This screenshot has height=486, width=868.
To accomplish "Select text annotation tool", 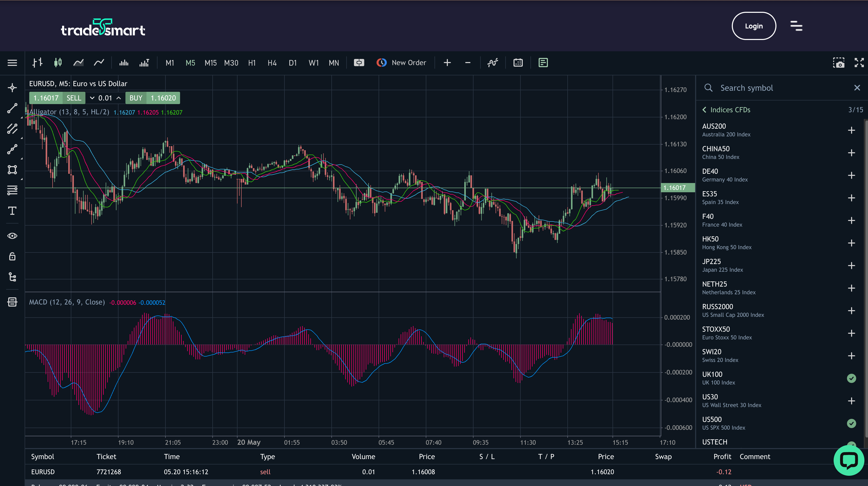I will pos(13,211).
